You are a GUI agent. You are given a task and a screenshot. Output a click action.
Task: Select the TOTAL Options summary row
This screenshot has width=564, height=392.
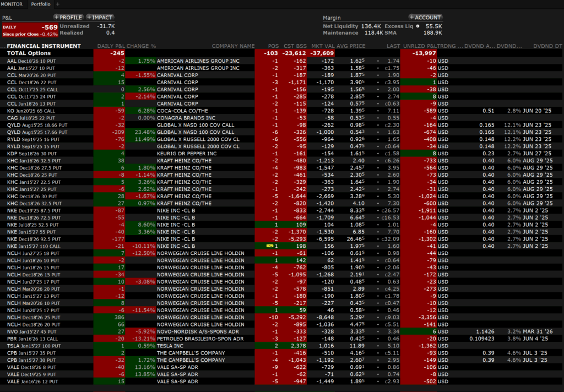[281, 53]
